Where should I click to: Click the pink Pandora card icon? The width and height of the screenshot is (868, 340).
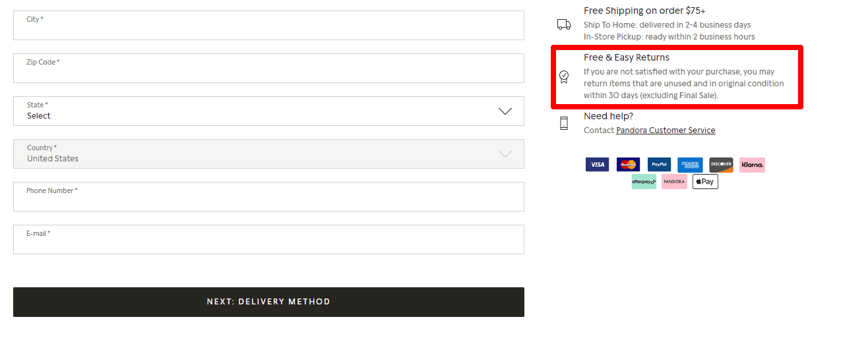point(674,181)
